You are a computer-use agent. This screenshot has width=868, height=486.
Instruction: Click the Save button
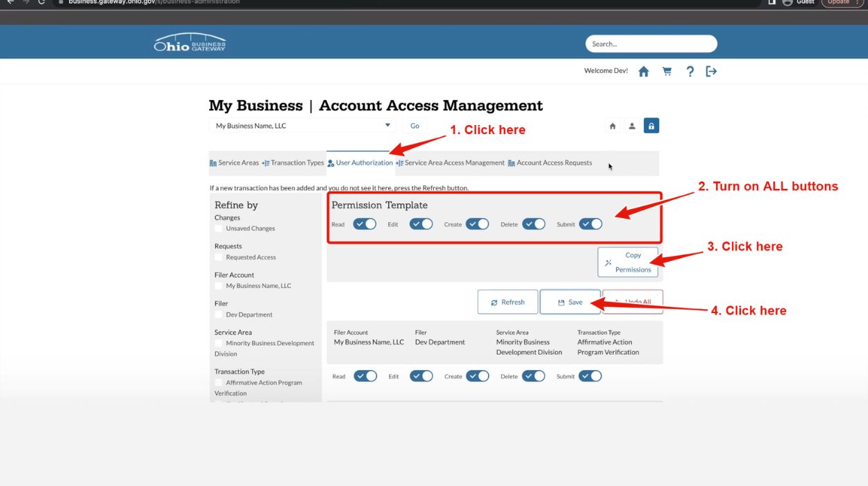coord(570,302)
